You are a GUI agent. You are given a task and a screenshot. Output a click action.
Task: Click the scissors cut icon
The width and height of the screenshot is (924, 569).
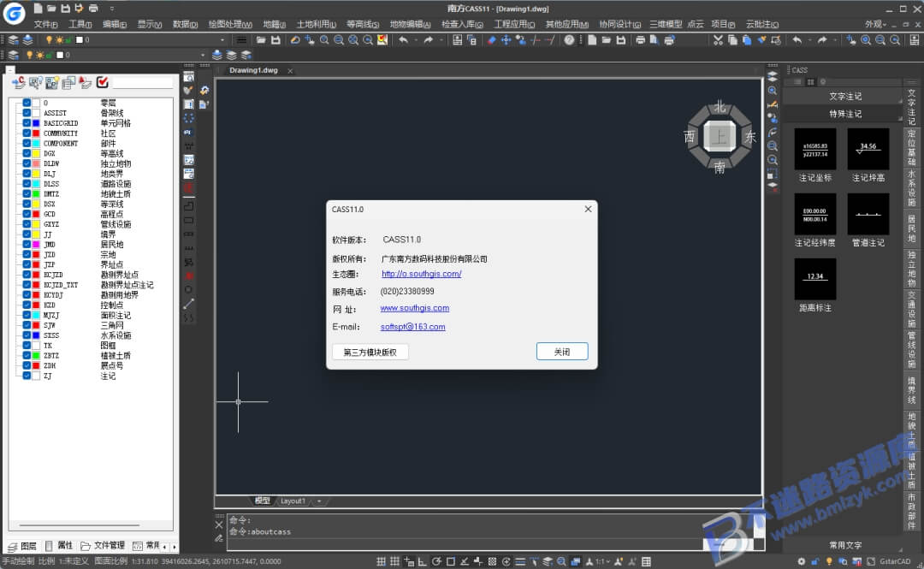718,40
